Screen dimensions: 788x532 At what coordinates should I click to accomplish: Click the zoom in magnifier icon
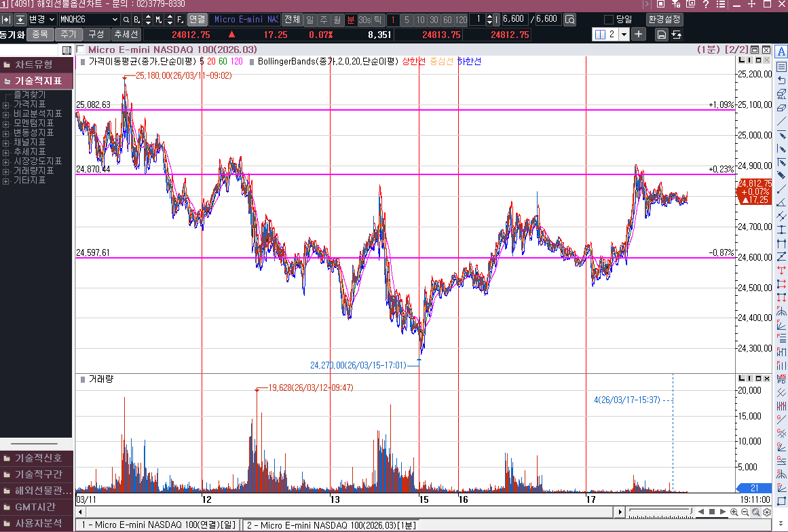pyautogui.click(x=734, y=512)
